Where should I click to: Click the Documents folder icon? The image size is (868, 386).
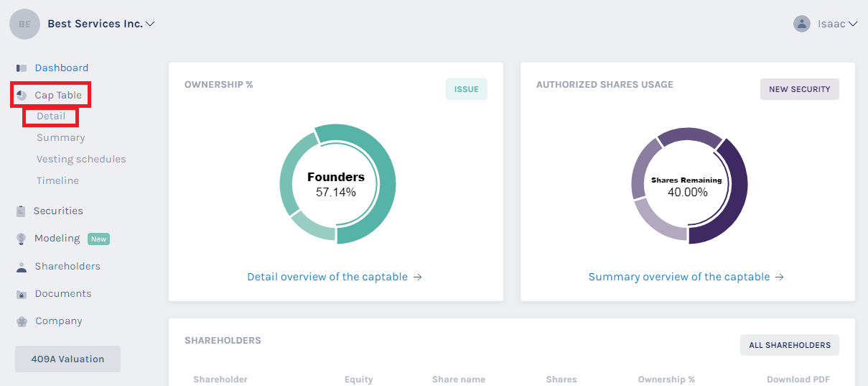(22, 294)
